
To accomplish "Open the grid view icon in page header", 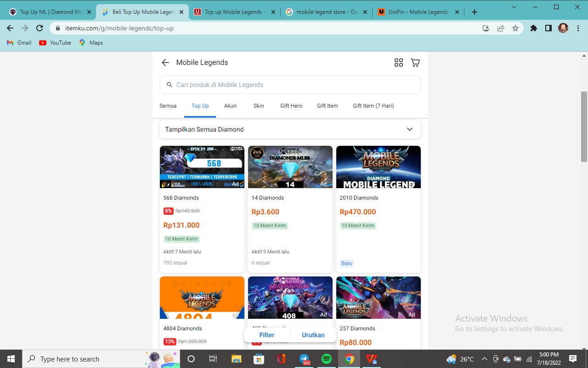I will [x=399, y=63].
